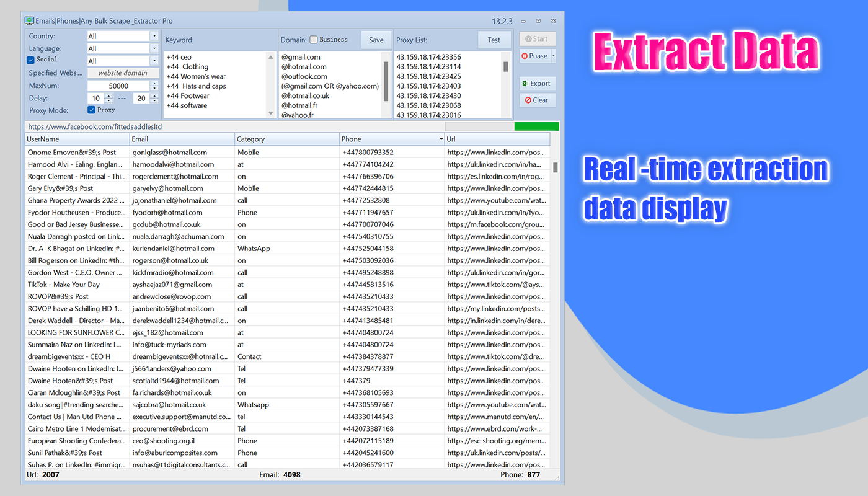Image resolution: width=868 pixels, height=496 pixels.
Task: Select email goniglass@hotmail.com
Action: (169, 152)
